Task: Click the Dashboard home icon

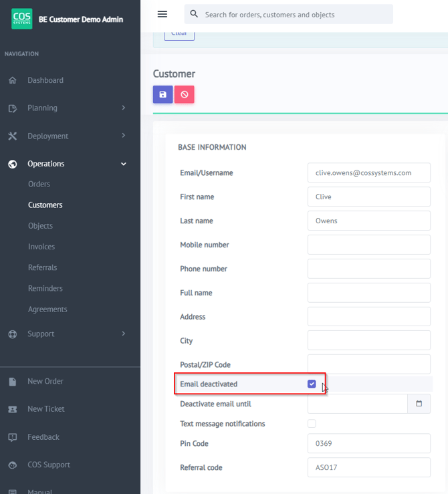Action: pos(13,80)
